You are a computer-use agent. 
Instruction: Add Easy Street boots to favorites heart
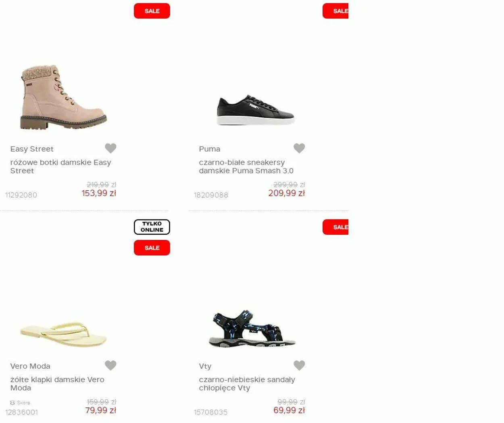click(x=110, y=148)
